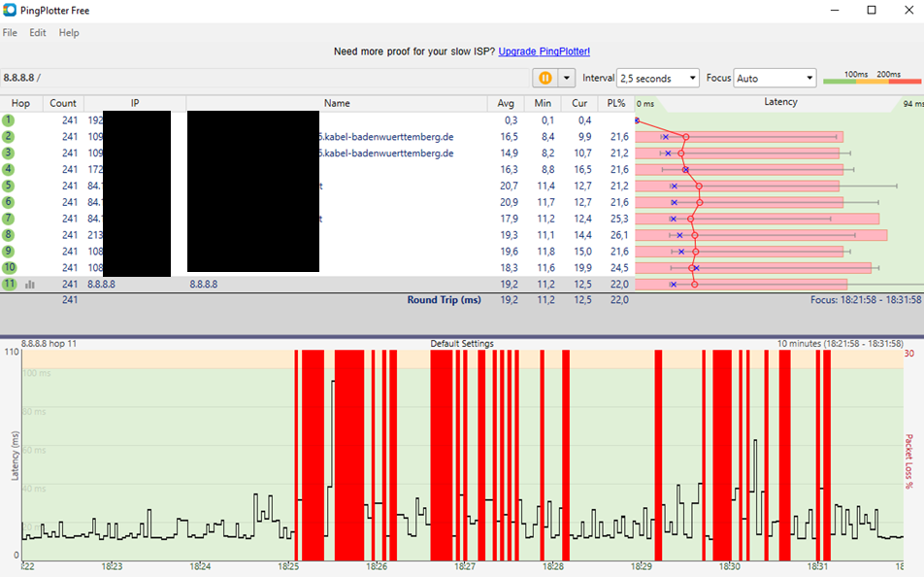Click the 18:28 mark on time axis

click(x=553, y=566)
